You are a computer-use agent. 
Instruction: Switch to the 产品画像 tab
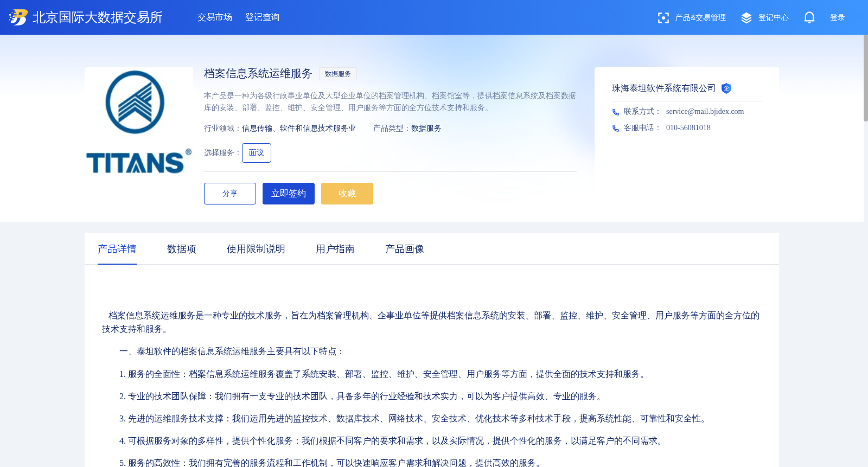pyautogui.click(x=405, y=249)
